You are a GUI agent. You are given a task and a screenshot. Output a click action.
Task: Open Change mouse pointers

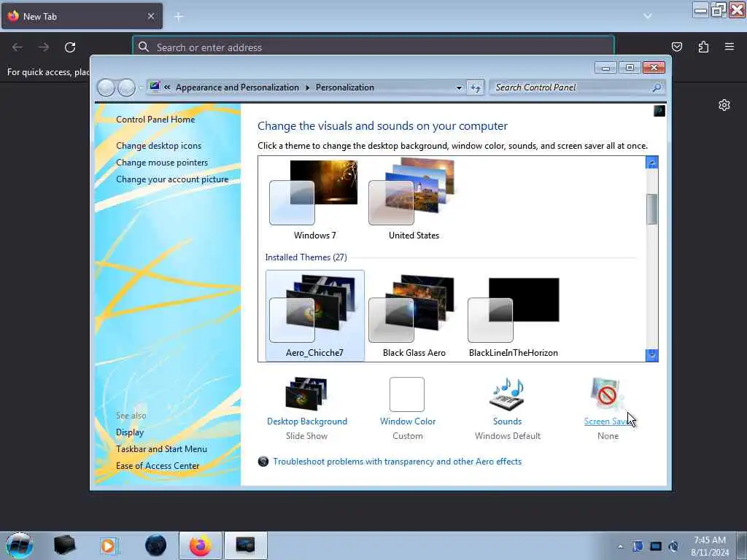point(162,163)
